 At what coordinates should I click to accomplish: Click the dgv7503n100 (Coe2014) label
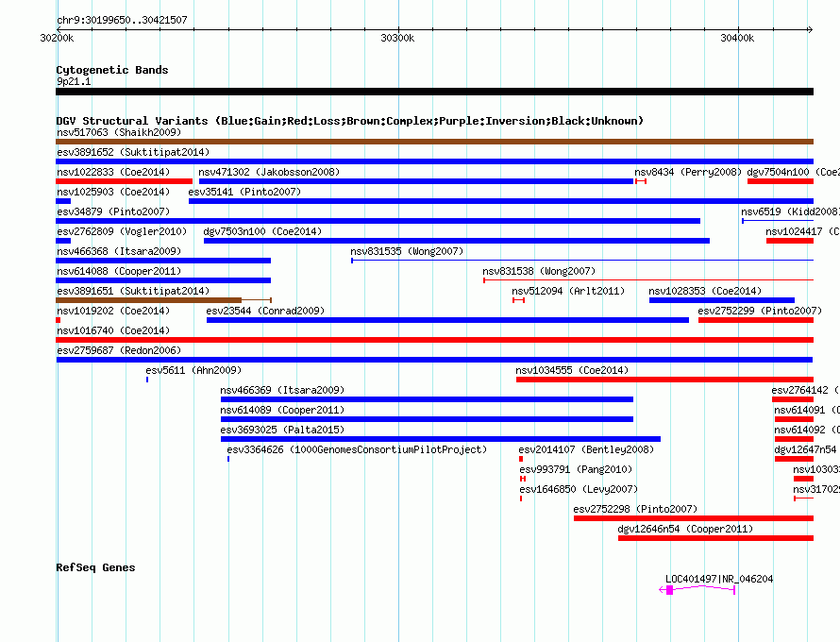coord(262,231)
